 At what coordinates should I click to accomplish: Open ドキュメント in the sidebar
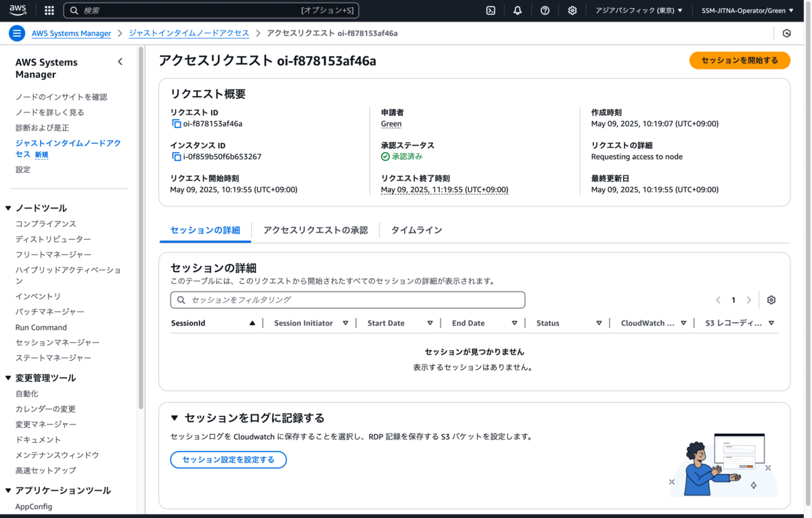coord(39,439)
